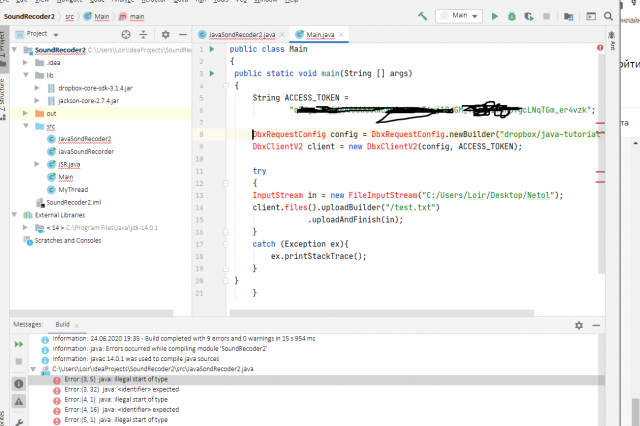Collapse the SoundRecoder2 project root
The image size is (640, 426).
tap(14, 50)
